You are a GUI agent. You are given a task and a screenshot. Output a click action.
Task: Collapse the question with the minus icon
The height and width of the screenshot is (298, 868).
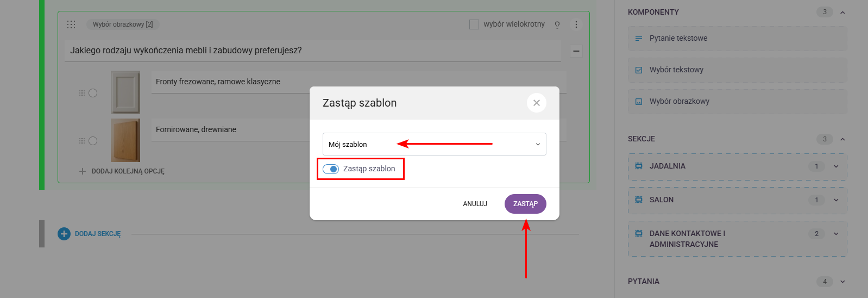[576, 51]
